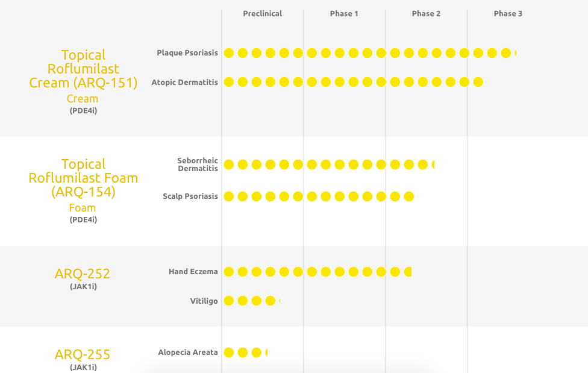Screen dimensions: 588x373
Task: Click the Preclinical column header
Action: click(262, 13)
